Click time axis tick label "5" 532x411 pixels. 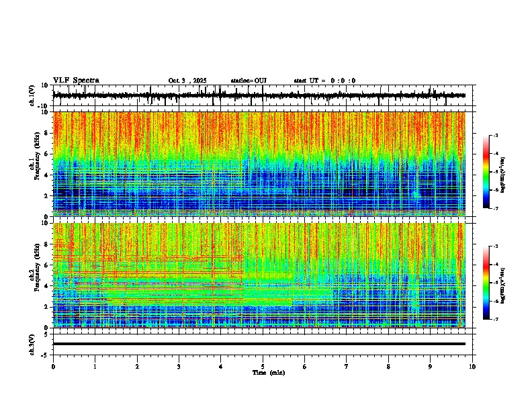click(x=263, y=367)
